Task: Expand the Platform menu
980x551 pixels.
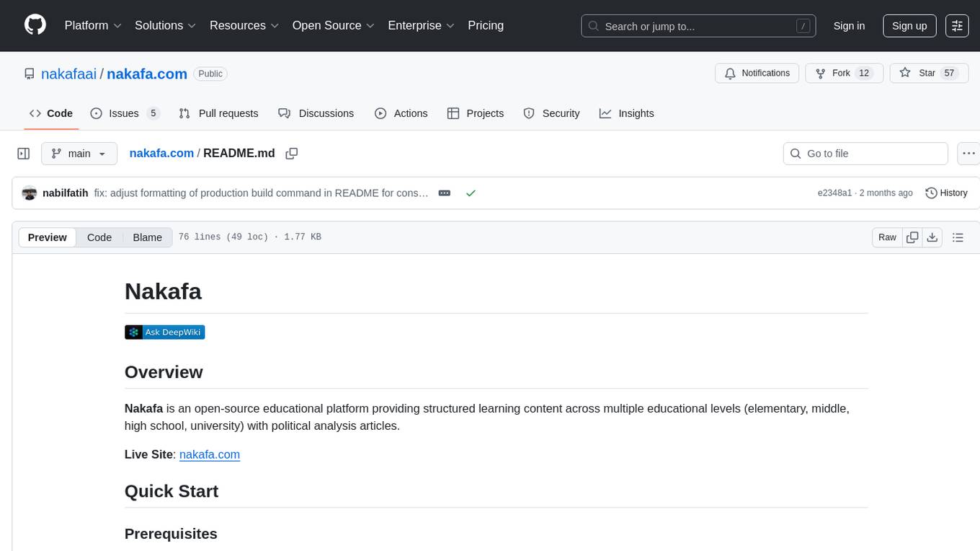Action: (x=93, y=25)
